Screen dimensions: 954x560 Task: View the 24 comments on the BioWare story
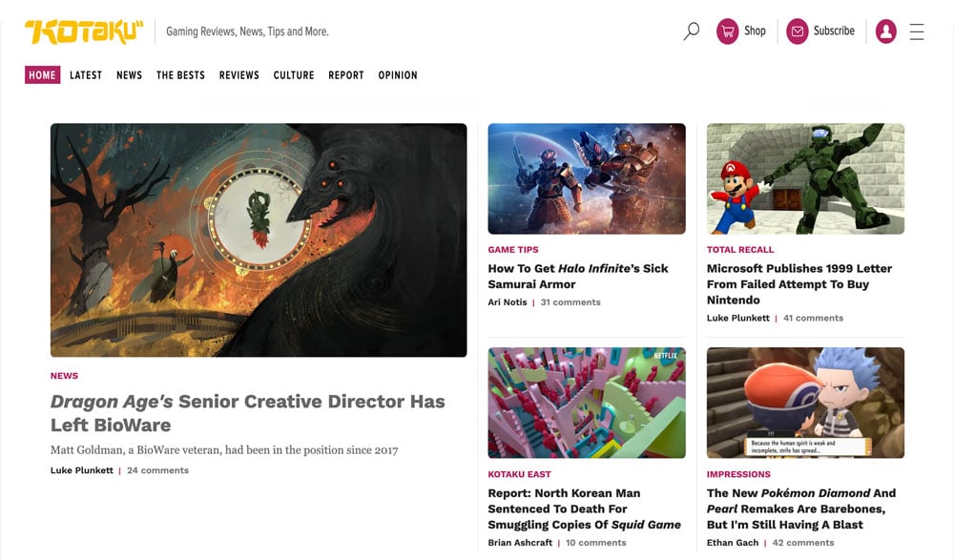pyautogui.click(x=159, y=470)
